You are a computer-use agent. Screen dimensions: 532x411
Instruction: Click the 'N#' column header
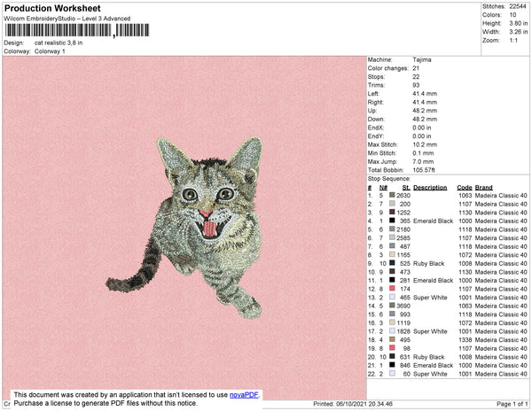(383, 188)
